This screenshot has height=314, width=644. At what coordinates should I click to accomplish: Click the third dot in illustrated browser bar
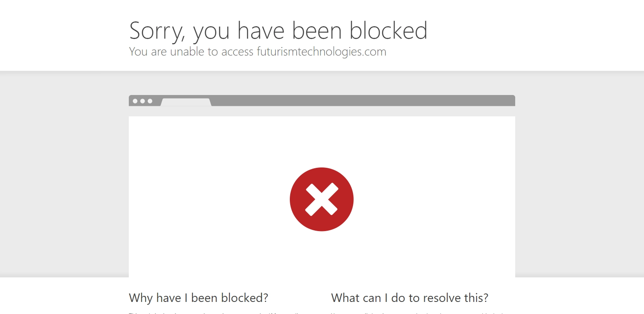click(x=150, y=101)
